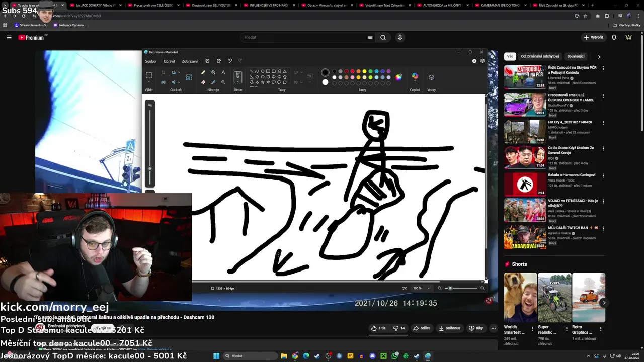Switch to the INFLUENCEŘI VS PRO HRÁČI tab

click(x=270, y=5)
